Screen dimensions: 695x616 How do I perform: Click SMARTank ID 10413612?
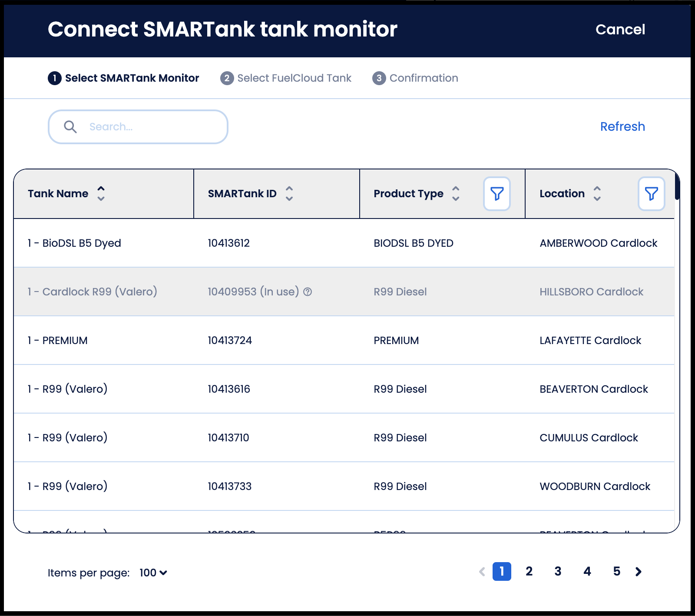click(229, 243)
